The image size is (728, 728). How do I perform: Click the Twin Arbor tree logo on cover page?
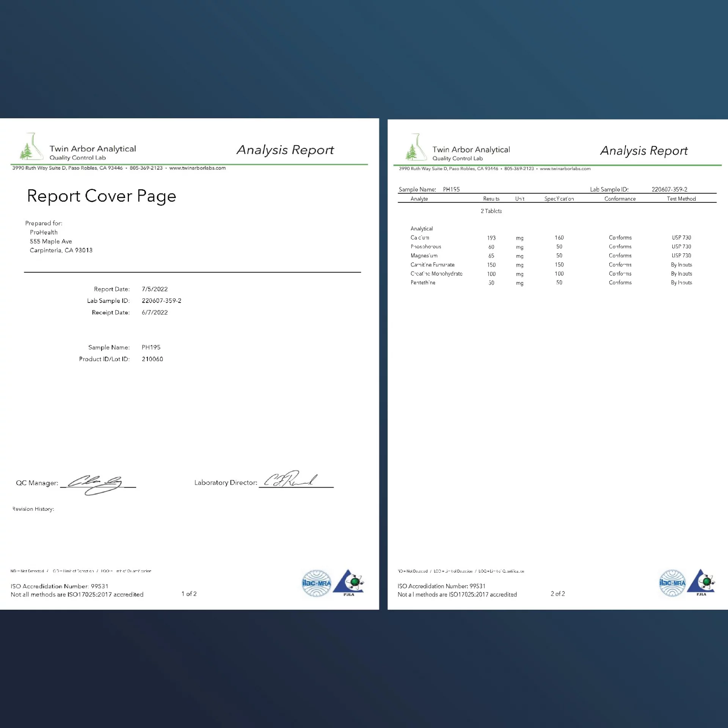31,146
